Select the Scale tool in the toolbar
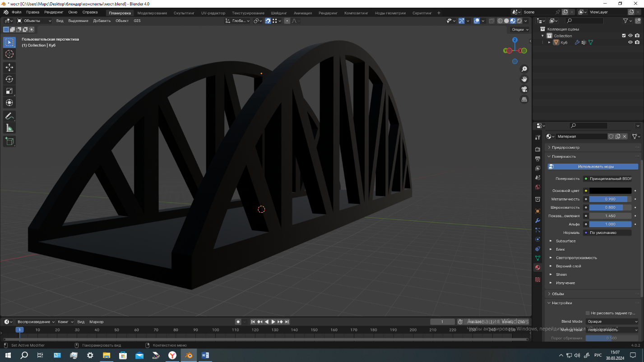The image size is (644, 362). [9, 91]
